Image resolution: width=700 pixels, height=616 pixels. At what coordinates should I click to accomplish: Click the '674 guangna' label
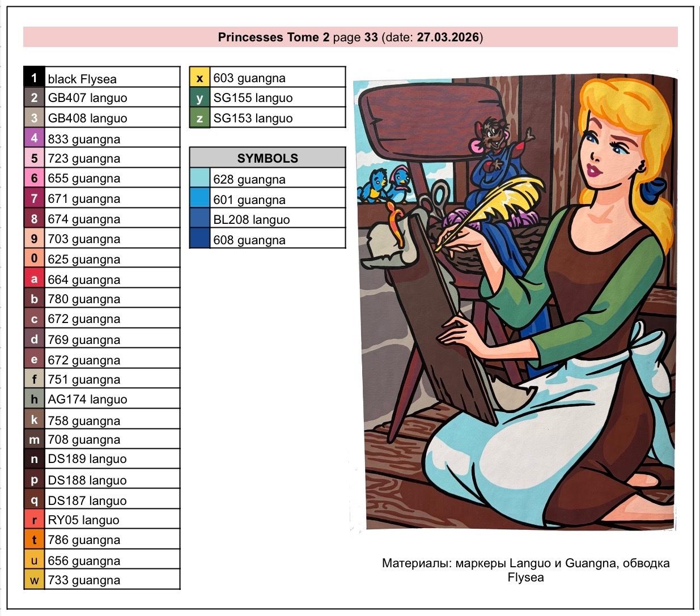[x=84, y=219]
